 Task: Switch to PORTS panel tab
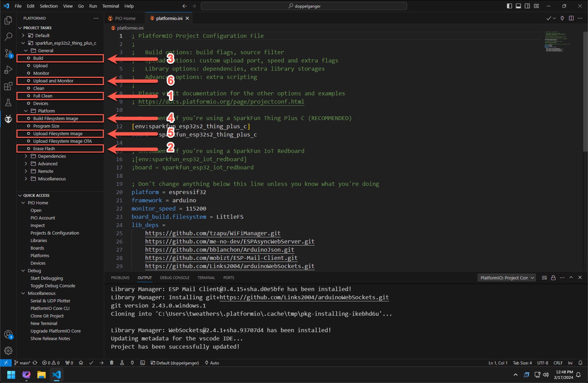[x=229, y=278]
